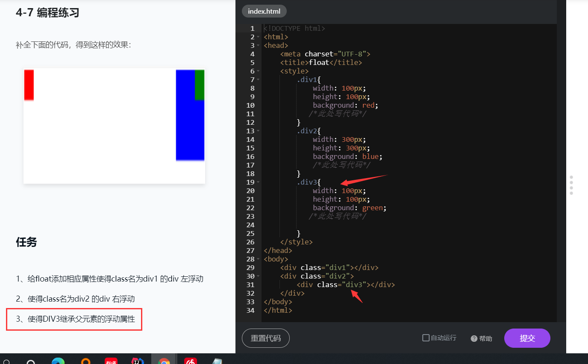Fold the style block on line 6
The height and width of the screenshot is (364, 588).
tap(258, 71)
